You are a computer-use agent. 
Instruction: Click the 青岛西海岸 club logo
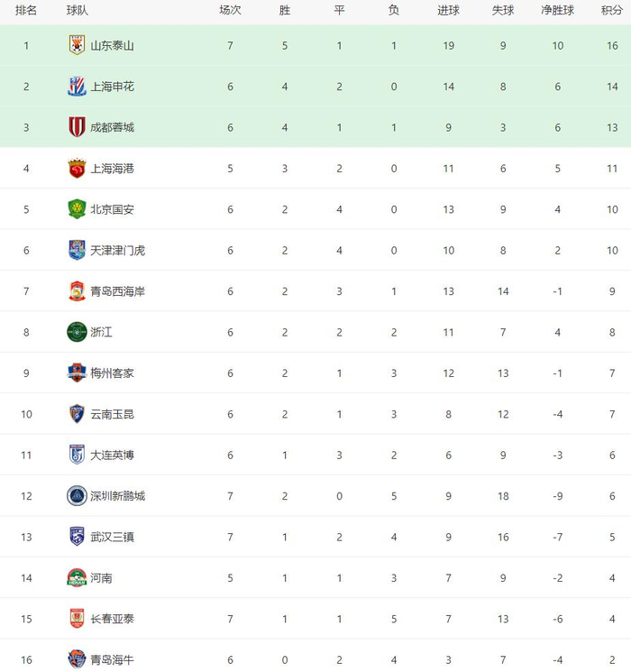77,291
